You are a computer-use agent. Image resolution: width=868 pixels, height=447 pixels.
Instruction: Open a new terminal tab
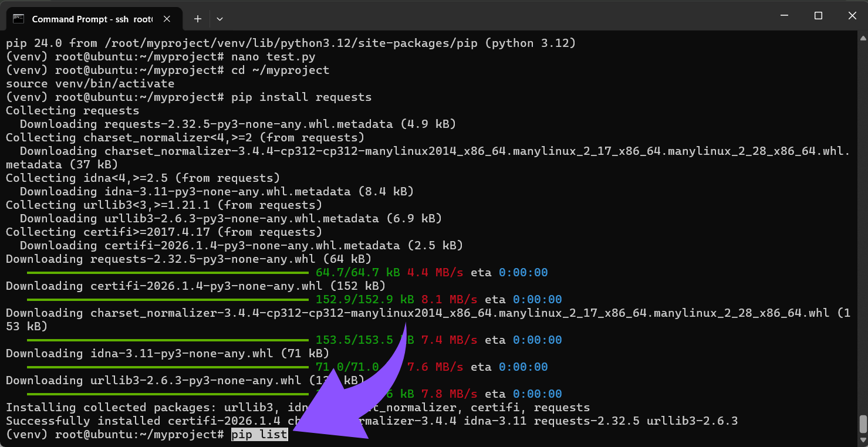point(198,19)
